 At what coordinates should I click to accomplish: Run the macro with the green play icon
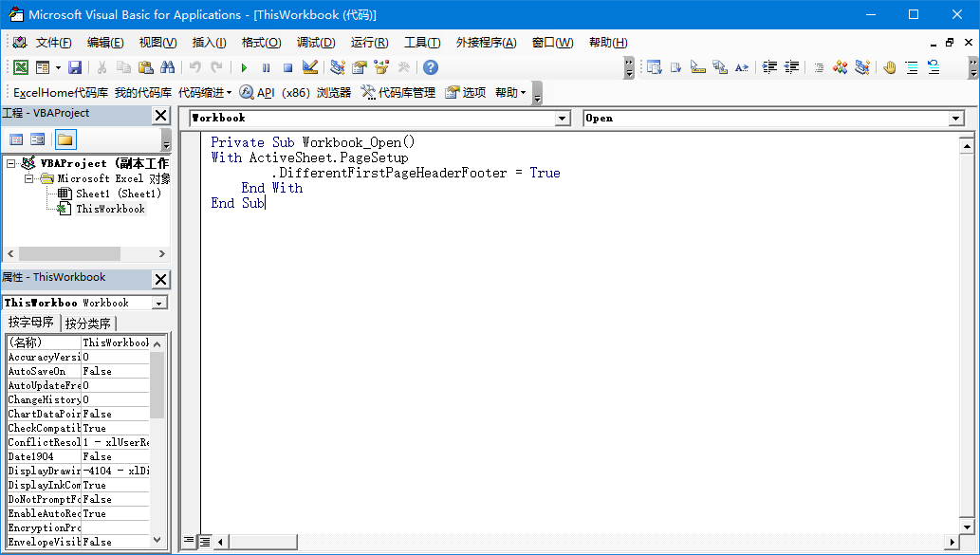[x=245, y=67]
